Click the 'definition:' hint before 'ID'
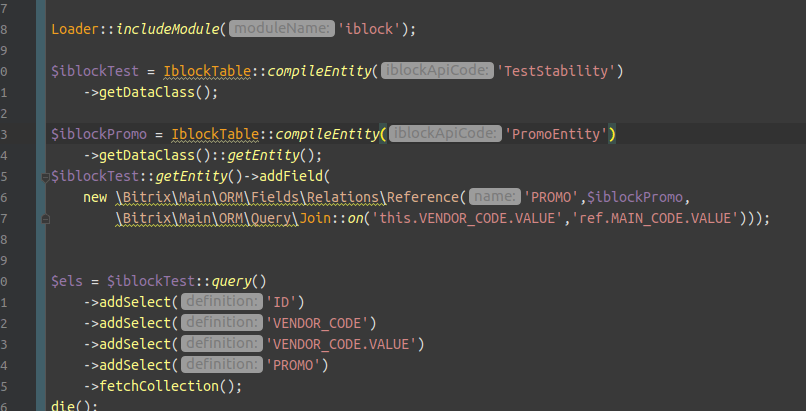806x411 pixels. click(x=222, y=302)
